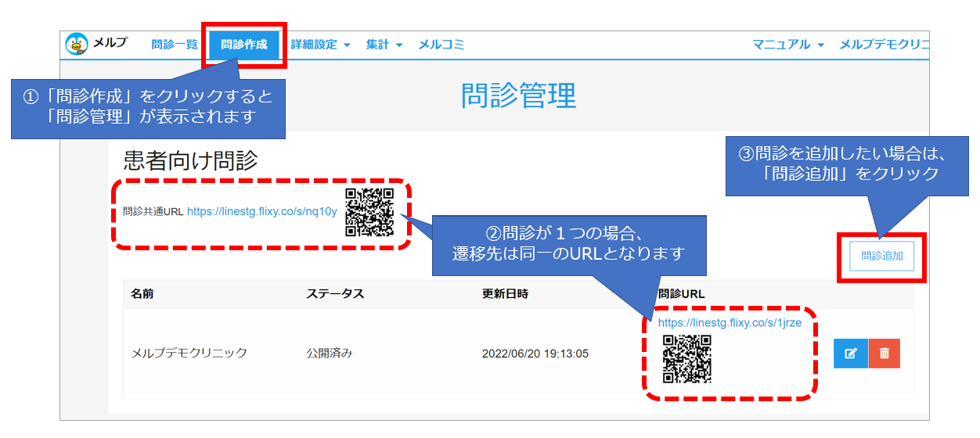This screenshot has height=438, width=980.
Task: Click the 公開済み status cell
Action: [329, 353]
